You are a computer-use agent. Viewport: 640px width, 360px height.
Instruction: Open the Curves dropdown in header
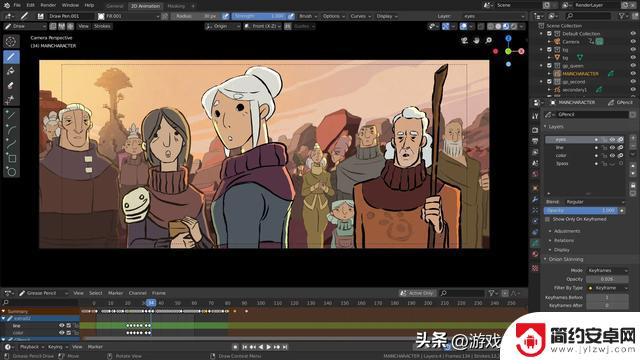click(x=360, y=16)
